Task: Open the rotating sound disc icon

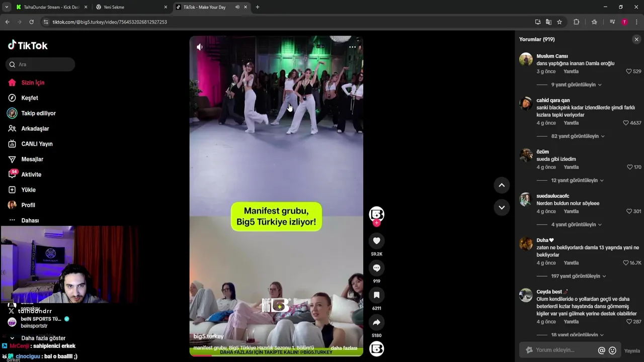Action: 376,348
